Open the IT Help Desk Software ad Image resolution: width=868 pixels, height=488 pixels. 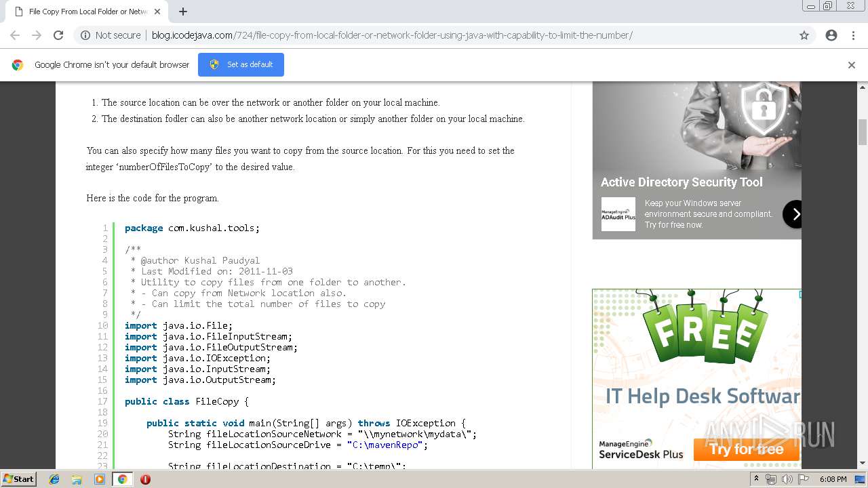(703, 396)
